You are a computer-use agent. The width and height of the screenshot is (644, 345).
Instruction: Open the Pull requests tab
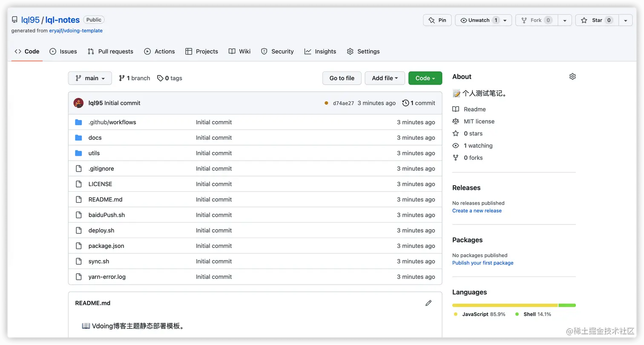[x=110, y=52]
